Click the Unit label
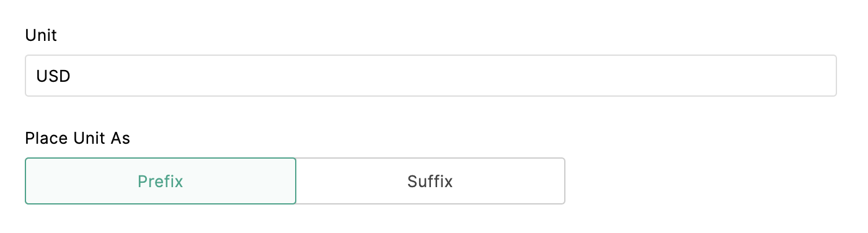868x233 pixels. [41, 35]
